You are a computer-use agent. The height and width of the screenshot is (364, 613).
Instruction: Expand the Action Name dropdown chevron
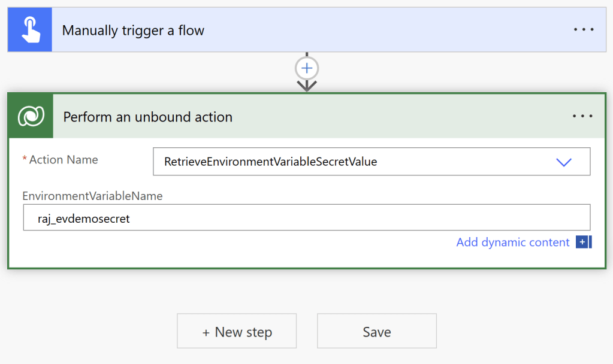564,162
